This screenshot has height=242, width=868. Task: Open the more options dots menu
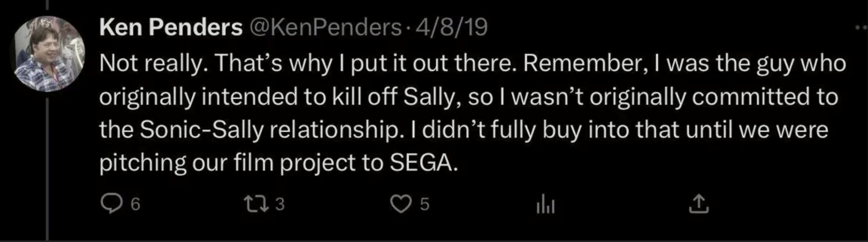(x=860, y=28)
